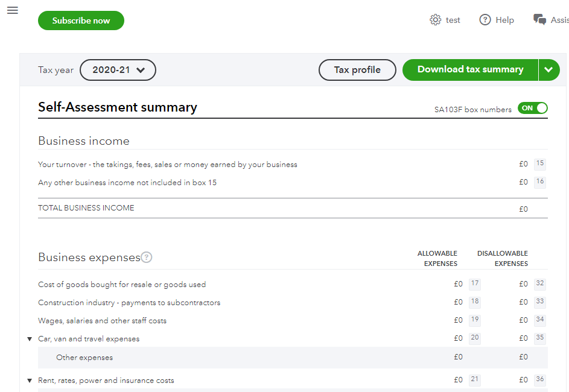Click box number 36 badge
Image resolution: width=569 pixels, height=392 pixels.
540,380
